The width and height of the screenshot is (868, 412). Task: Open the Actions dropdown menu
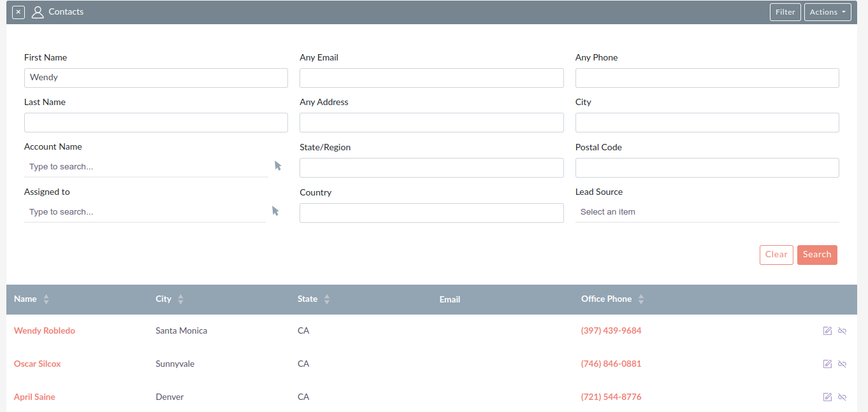(827, 12)
